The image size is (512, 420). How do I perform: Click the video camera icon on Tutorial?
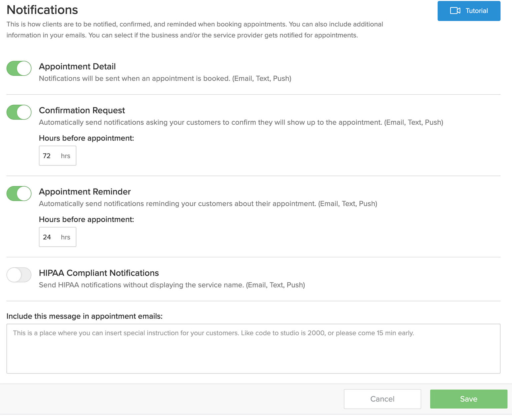point(455,11)
